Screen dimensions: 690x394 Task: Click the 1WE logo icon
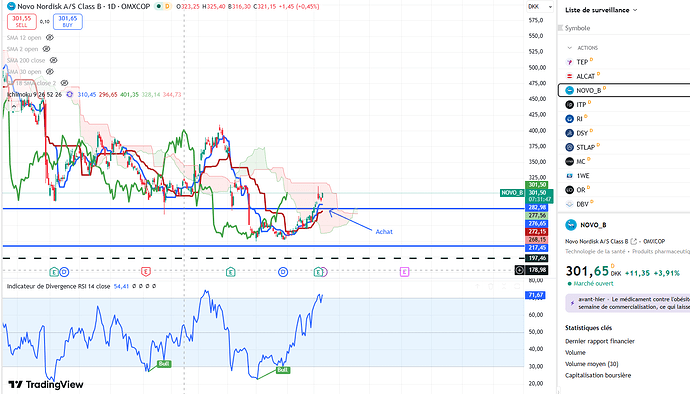[569, 176]
